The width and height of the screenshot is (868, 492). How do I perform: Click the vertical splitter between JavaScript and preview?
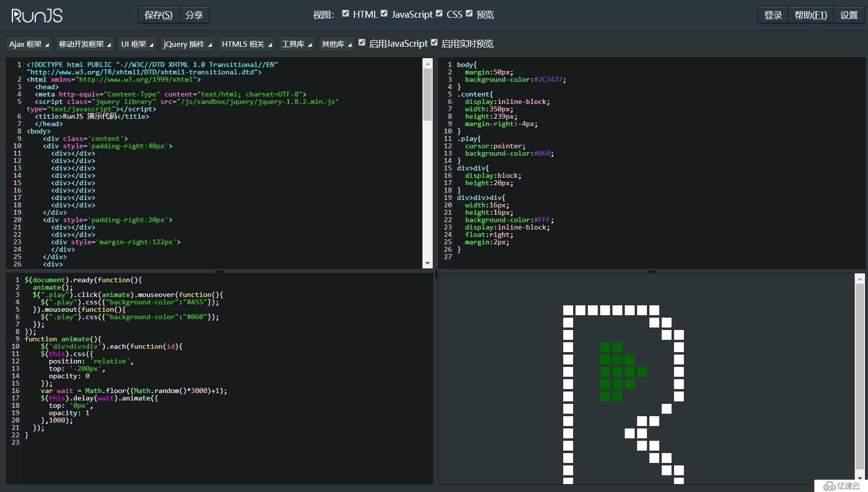(436, 275)
